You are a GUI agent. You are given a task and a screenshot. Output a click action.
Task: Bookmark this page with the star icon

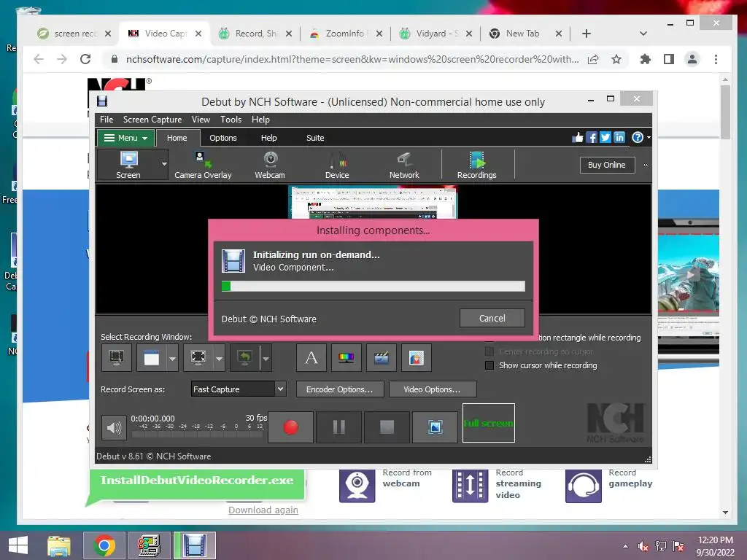pos(616,60)
